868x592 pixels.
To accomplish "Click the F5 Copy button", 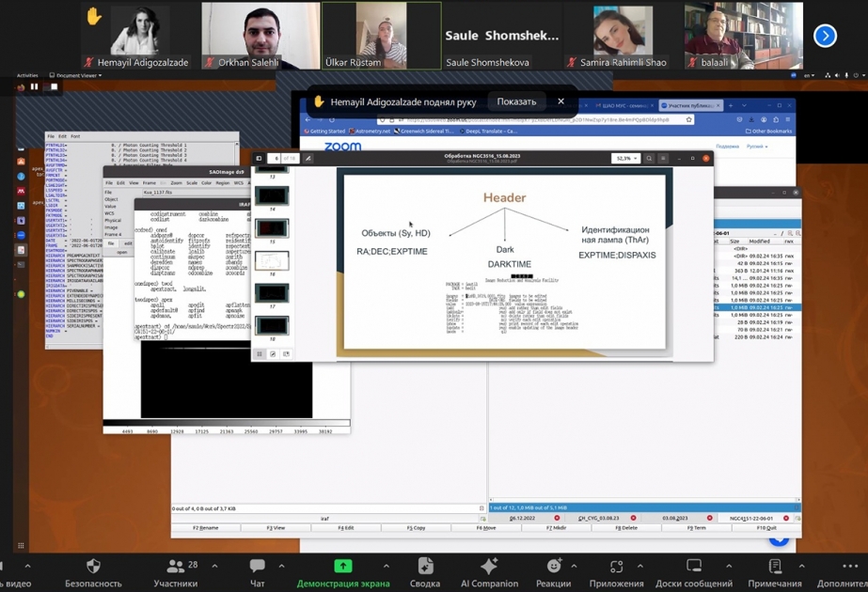I will click(417, 528).
